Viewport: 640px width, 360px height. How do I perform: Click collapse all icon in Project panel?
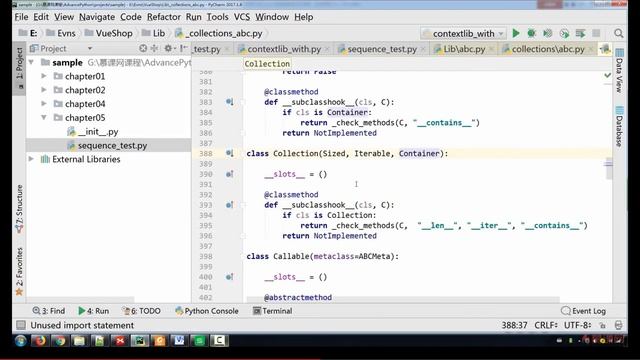click(x=154, y=49)
